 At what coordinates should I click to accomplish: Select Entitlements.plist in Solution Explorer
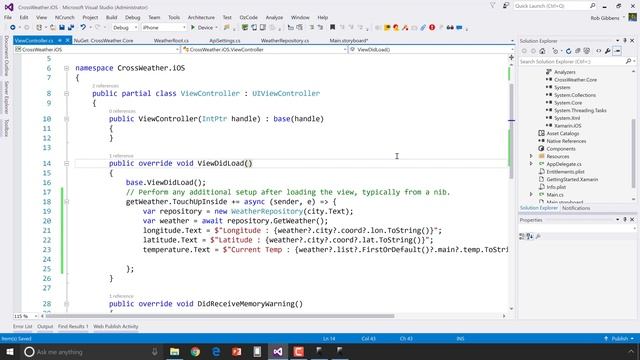click(565, 172)
